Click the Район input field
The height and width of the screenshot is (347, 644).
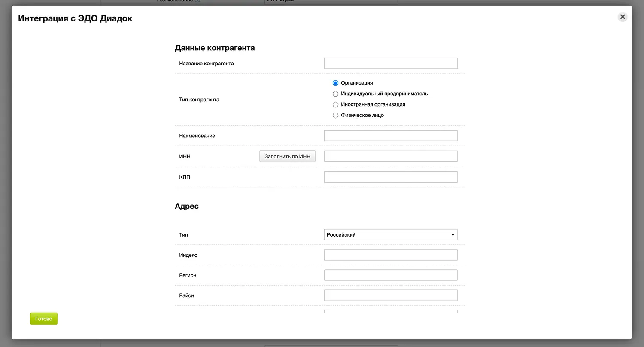tap(390, 295)
